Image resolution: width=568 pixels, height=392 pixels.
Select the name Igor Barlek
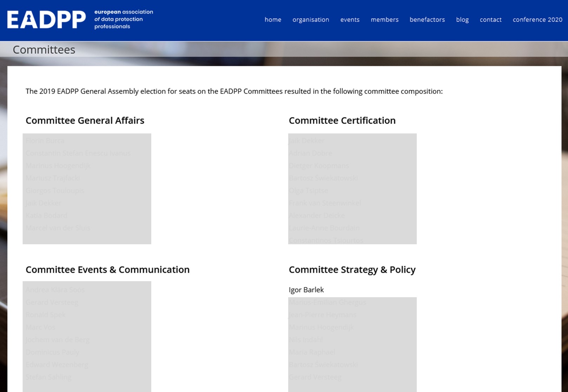(x=306, y=290)
